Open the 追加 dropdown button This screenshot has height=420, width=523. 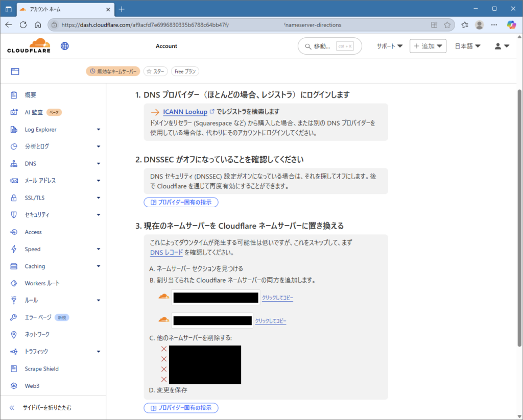(428, 46)
